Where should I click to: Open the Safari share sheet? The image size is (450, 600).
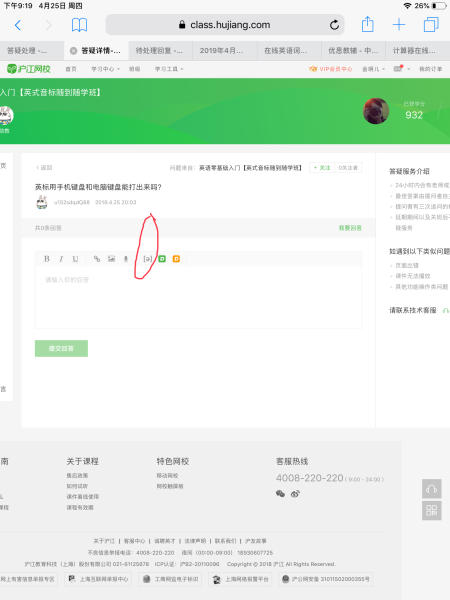[x=367, y=24]
